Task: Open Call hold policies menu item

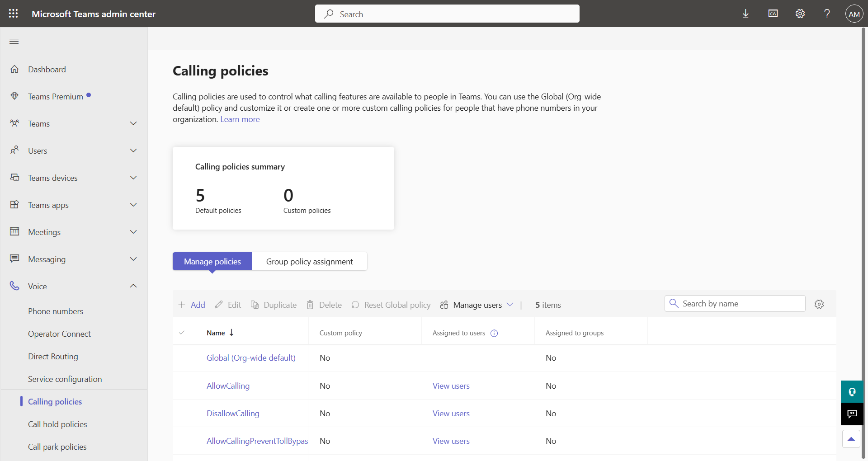Action: [x=57, y=424]
